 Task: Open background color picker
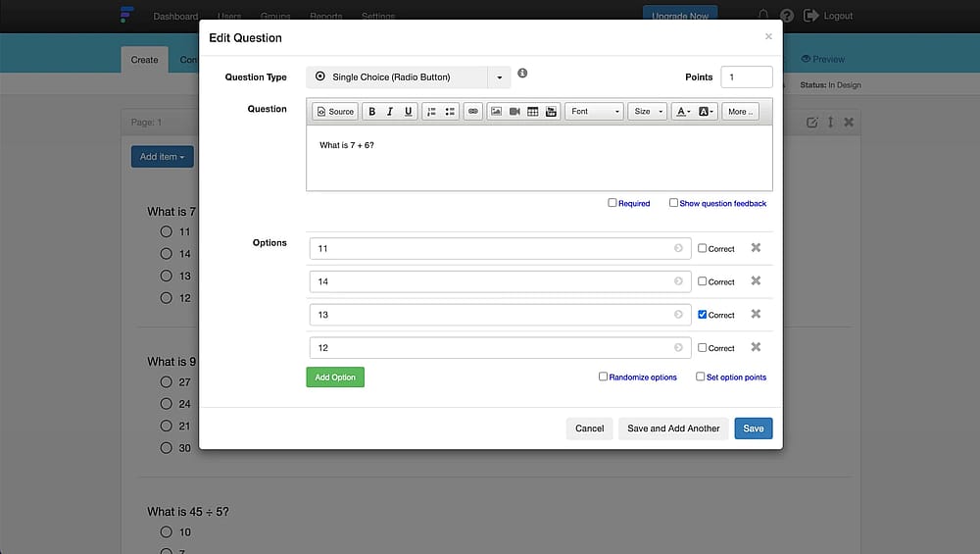click(x=706, y=112)
